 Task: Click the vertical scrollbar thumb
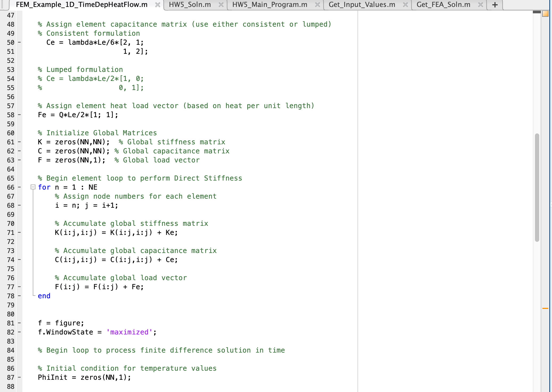537,187
